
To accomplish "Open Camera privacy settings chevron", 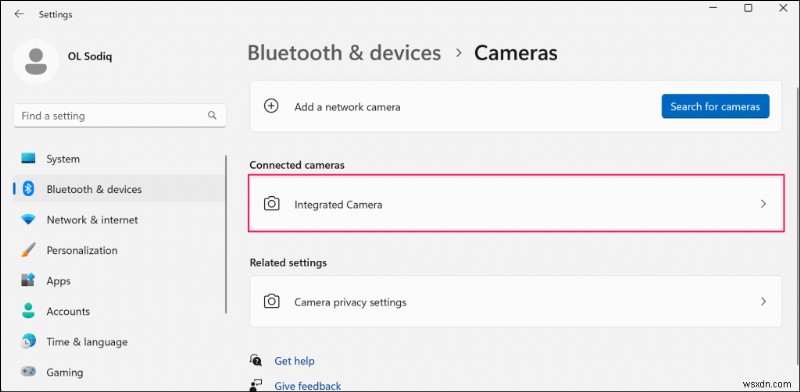I will pos(763,301).
